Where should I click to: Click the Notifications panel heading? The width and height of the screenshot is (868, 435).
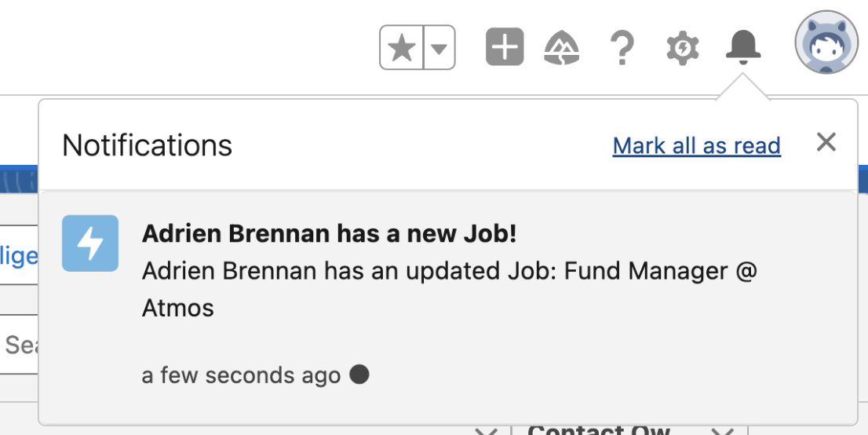pyautogui.click(x=147, y=145)
